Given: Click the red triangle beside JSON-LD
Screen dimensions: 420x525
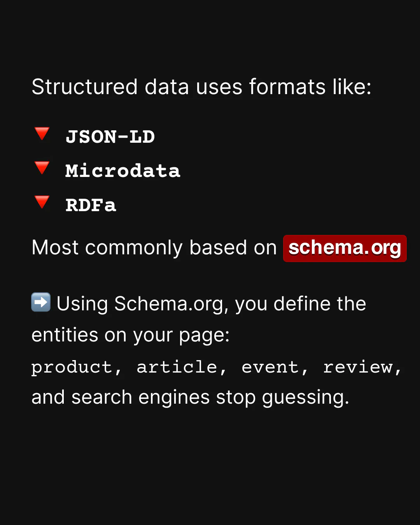Looking at the screenshot, I should click(42, 133).
